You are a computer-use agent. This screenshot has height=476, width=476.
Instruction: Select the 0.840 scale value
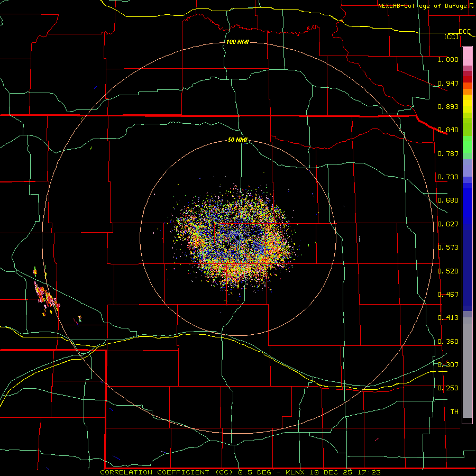448,130
